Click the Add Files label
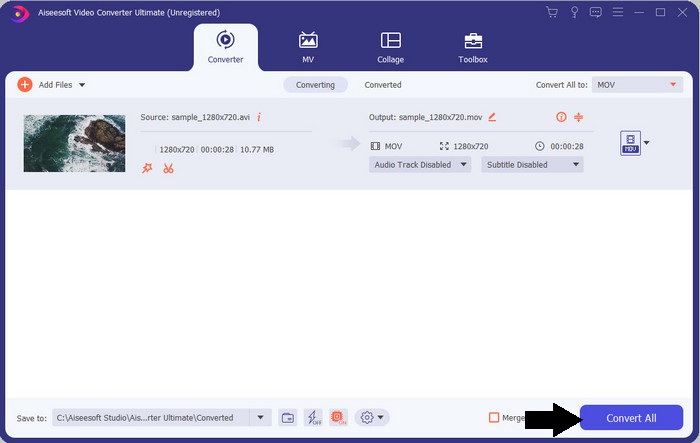The width and height of the screenshot is (700, 443). pyautogui.click(x=55, y=85)
